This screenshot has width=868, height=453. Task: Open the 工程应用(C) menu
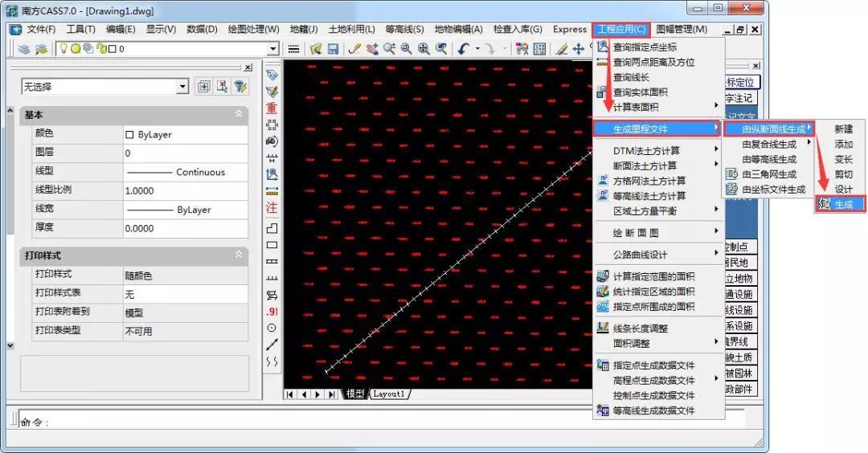click(x=621, y=29)
